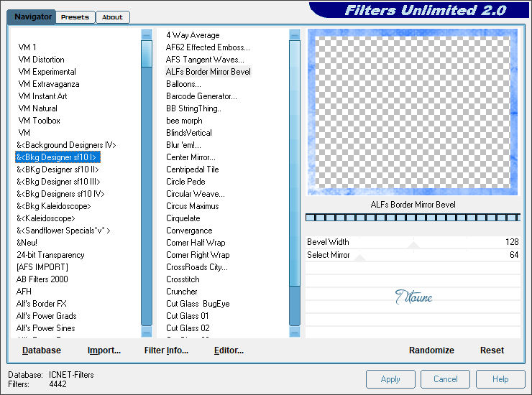532x395 pixels.
Task: Click the filter list scroll-down arrow
Action: click(295, 332)
